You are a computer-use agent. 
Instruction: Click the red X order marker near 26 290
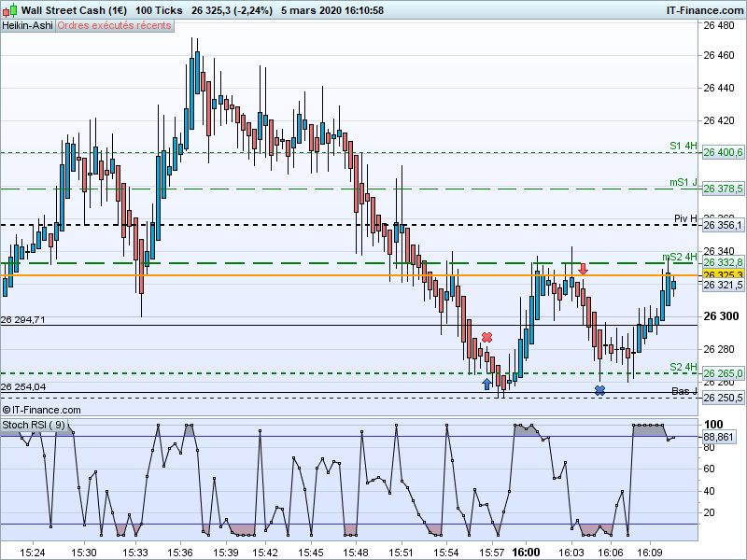pyautogui.click(x=486, y=338)
